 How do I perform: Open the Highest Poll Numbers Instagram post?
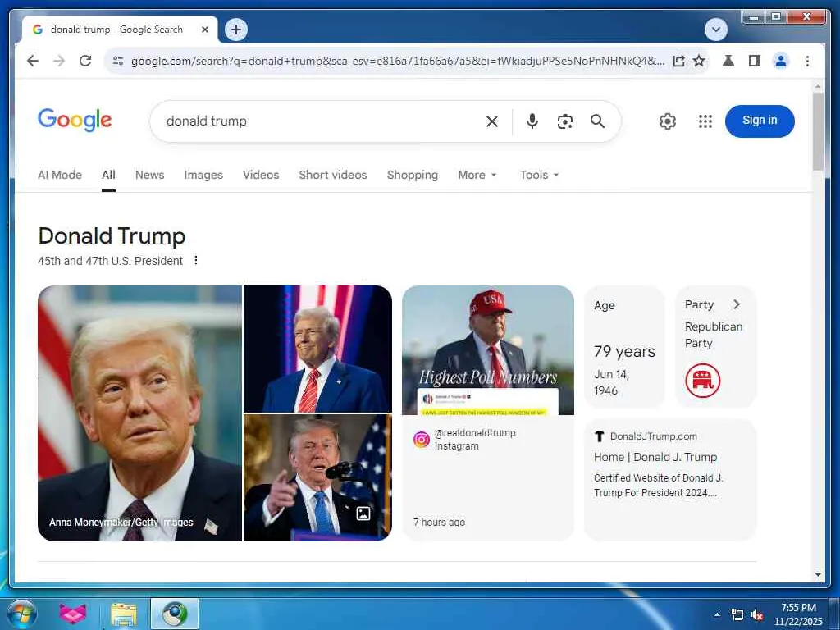point(488,350)
